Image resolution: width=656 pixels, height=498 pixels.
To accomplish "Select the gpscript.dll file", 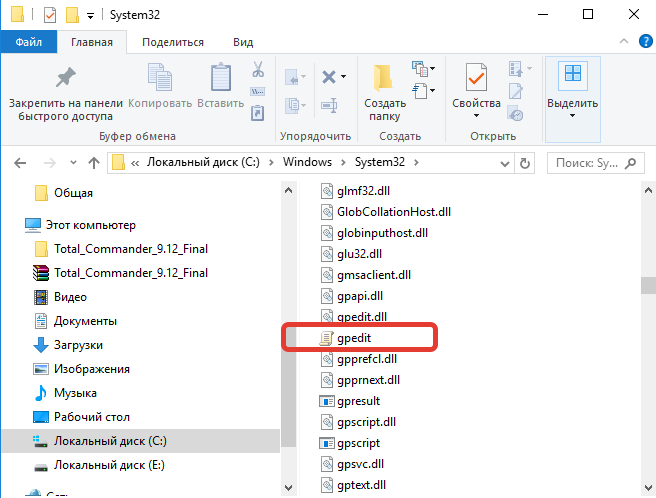I will pyautogui.click(x=358, y=422).
